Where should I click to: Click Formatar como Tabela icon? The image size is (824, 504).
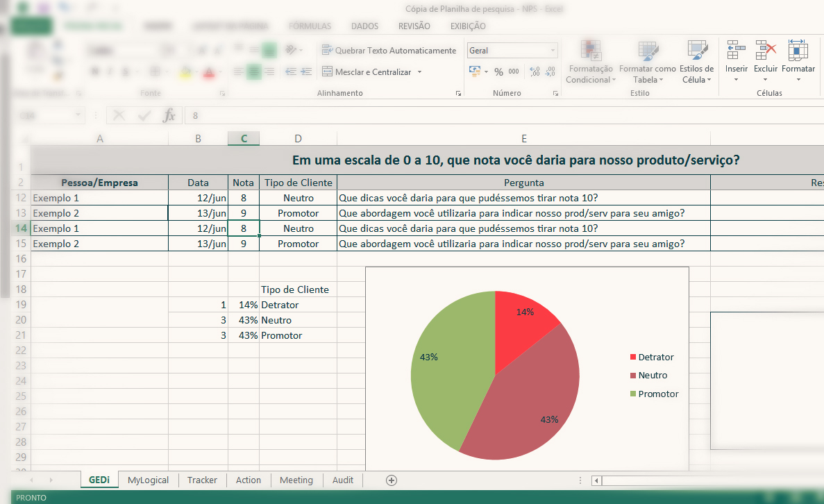[x=647, y=52]
